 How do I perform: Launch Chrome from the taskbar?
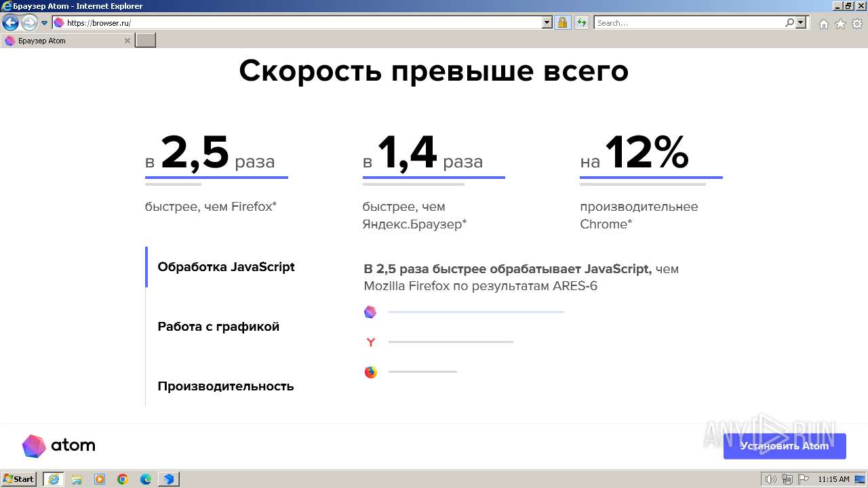(x=123, y=479)
